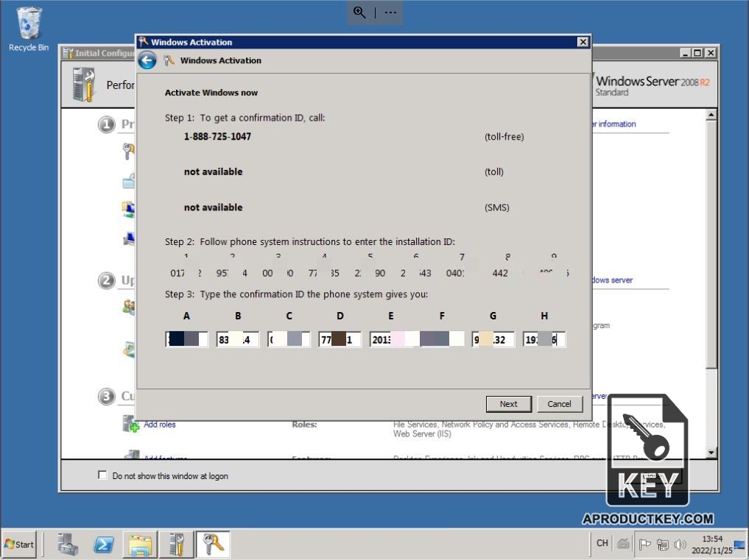This screenshot has height=560, width=749.
Task: Focus confirmation ID field H
Action: tap(544, 339)
